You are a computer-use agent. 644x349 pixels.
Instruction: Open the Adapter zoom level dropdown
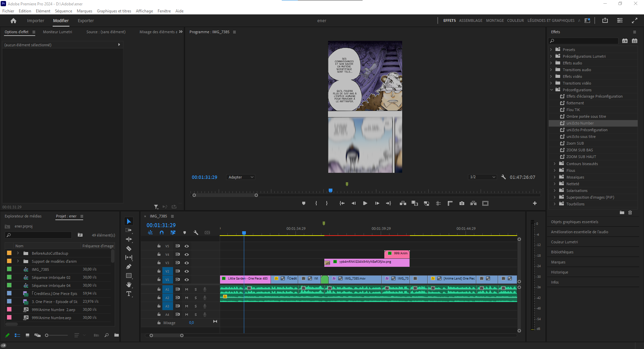(240, 177)
